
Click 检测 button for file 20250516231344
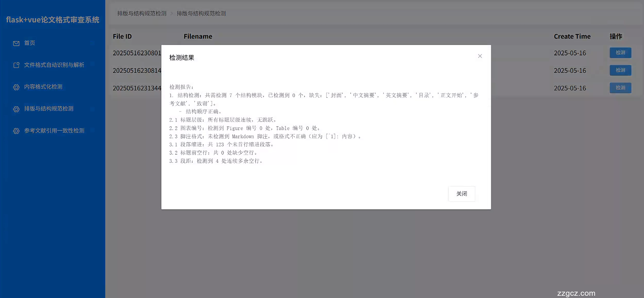pyautogui.click(x=620, y=88)
